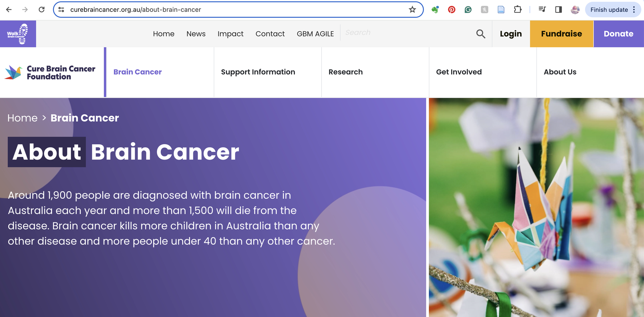Bookmark page with star icon
This screenshot has height=317, width=644.
[412, 10]
